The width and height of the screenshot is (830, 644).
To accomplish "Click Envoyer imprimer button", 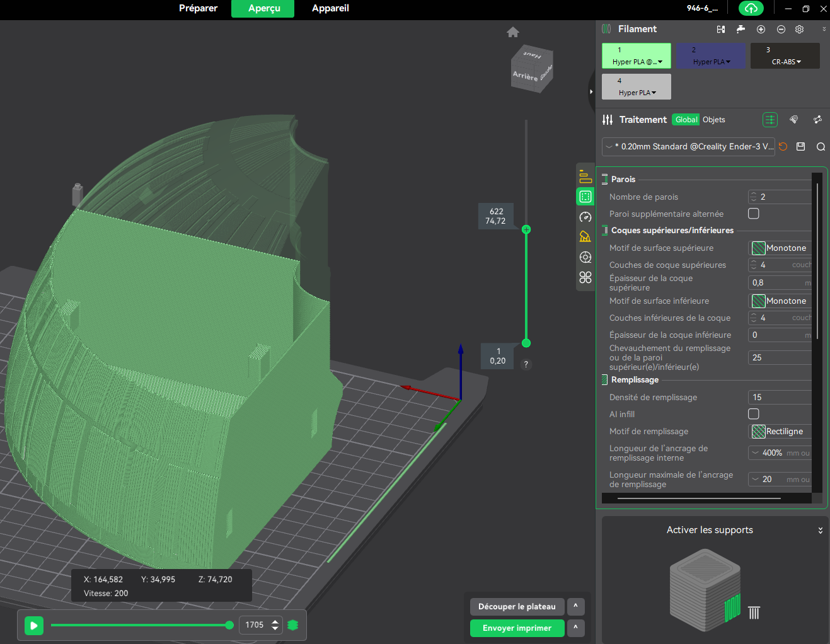I will (517, 628).
